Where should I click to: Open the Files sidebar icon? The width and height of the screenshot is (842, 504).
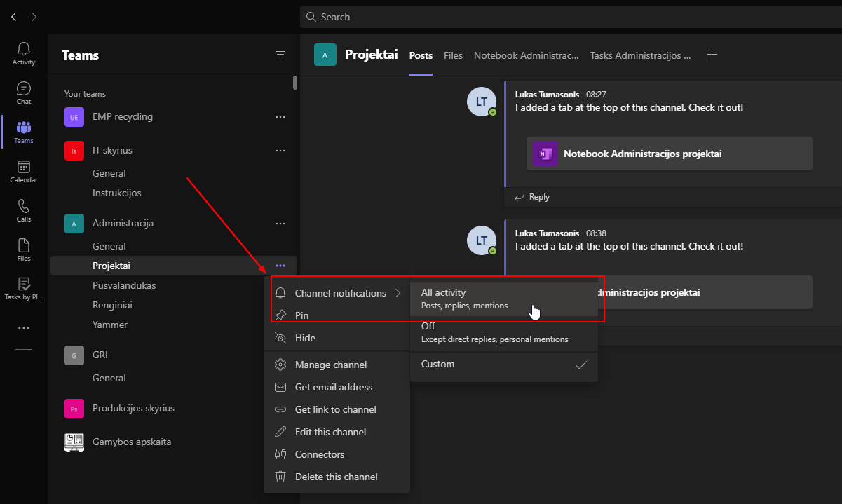[24, 250]
